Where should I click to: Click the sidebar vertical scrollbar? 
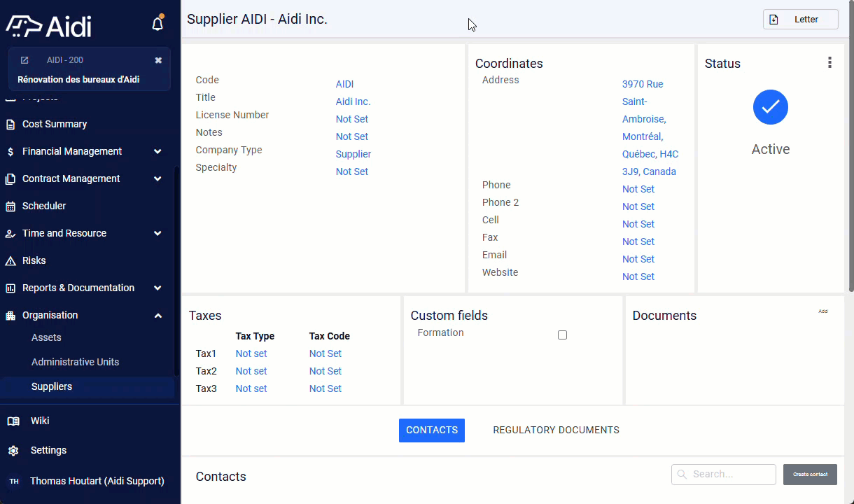pyautogui.click(x=176, y=270)
